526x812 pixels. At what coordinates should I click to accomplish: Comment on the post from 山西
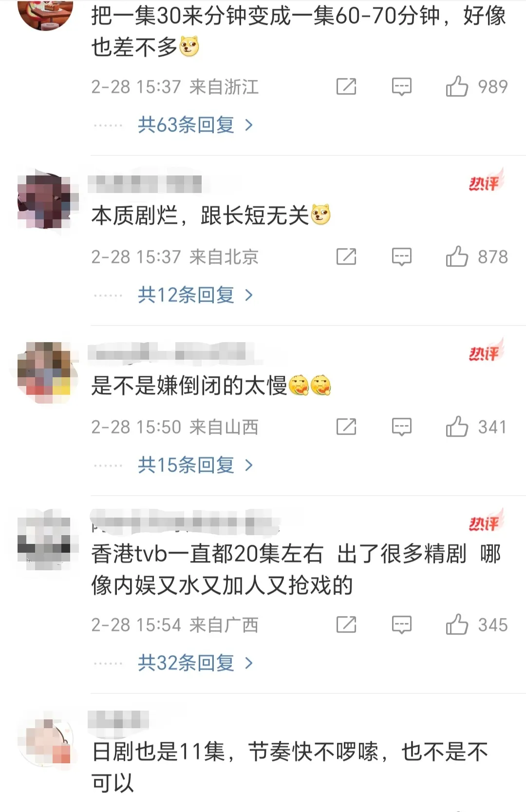(x=402, y=427)
